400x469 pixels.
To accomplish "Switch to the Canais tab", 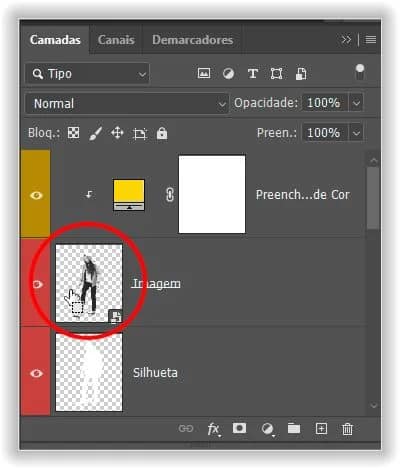I will click(x=116, y=40).
